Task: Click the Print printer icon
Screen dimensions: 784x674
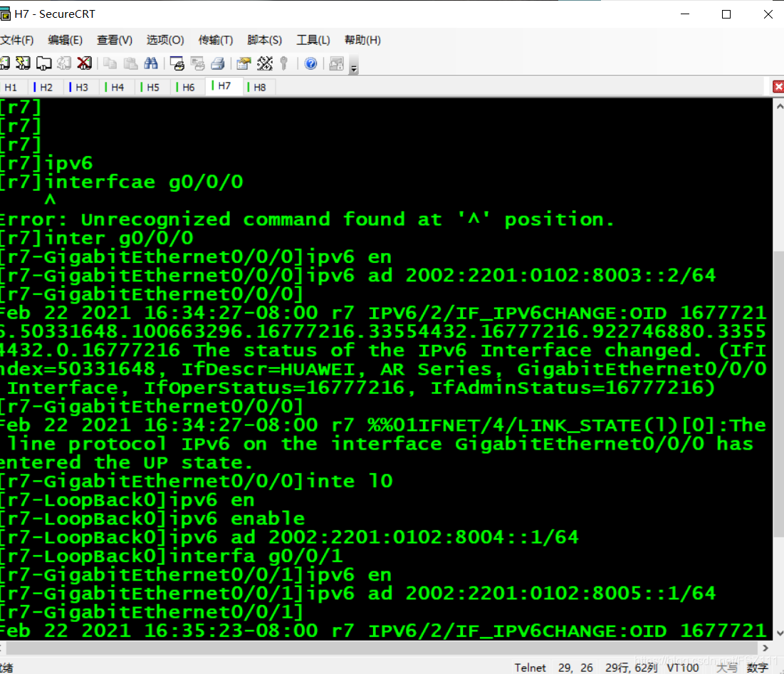Action: point(218,63)
